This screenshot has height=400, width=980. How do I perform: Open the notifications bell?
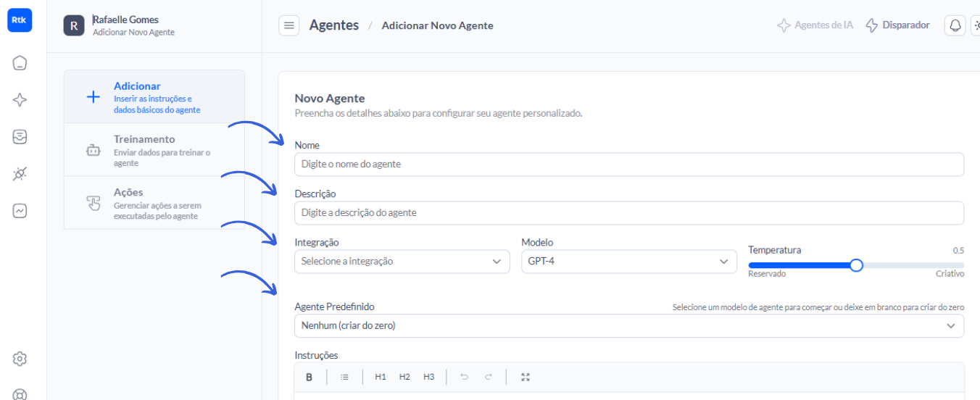click(955, 25)
